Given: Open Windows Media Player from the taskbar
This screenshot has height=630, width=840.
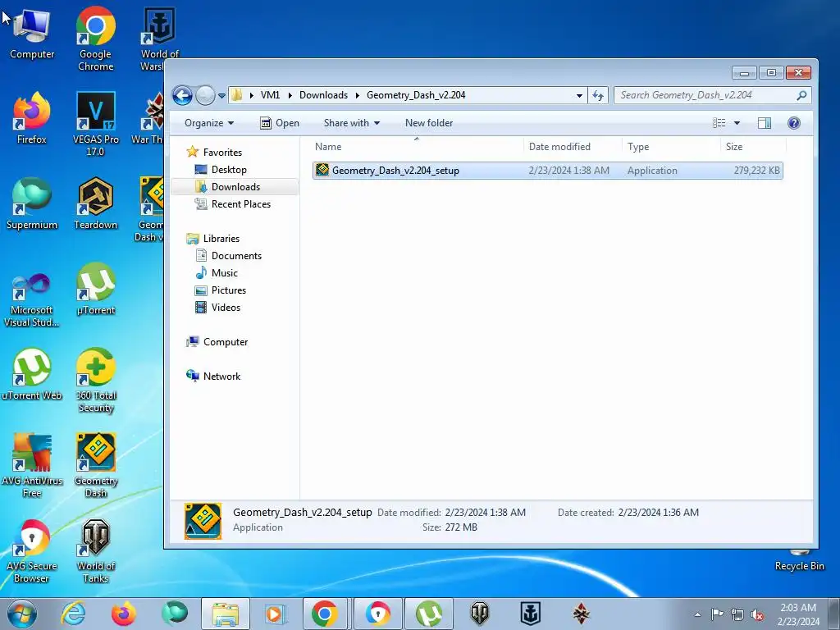Looking at the screenshot, I should click(276, 614).
